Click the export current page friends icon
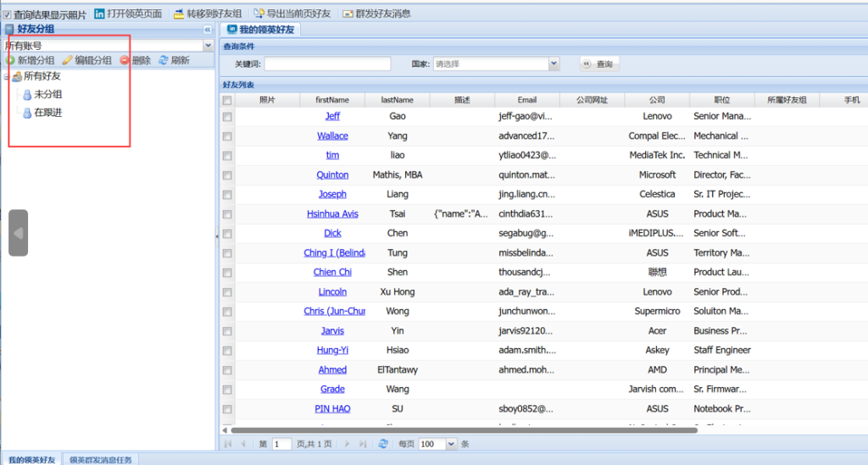 259,14
